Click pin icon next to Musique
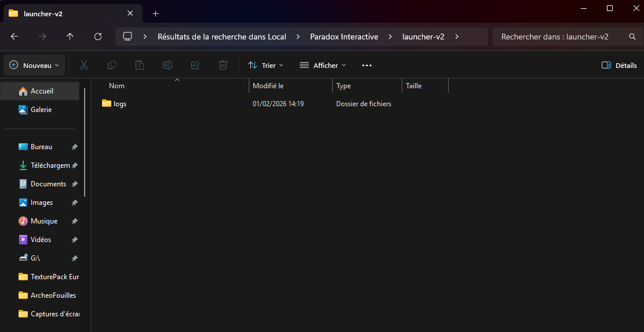The width and height of the screenshot is (644, 332). [74, 221]
